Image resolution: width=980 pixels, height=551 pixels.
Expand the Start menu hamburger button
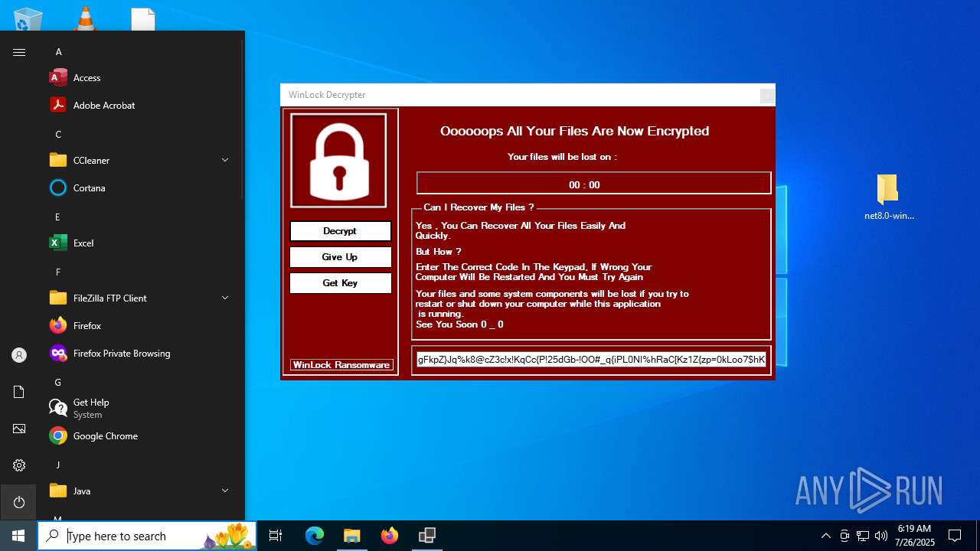pos(19,52)
